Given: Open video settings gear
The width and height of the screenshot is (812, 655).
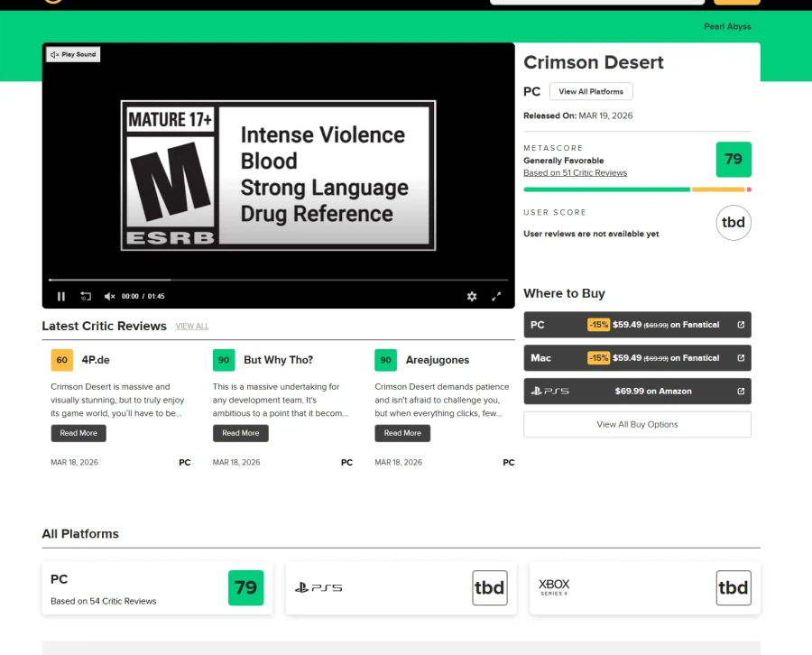Looking at the screenshot, I should pos(471,296).
